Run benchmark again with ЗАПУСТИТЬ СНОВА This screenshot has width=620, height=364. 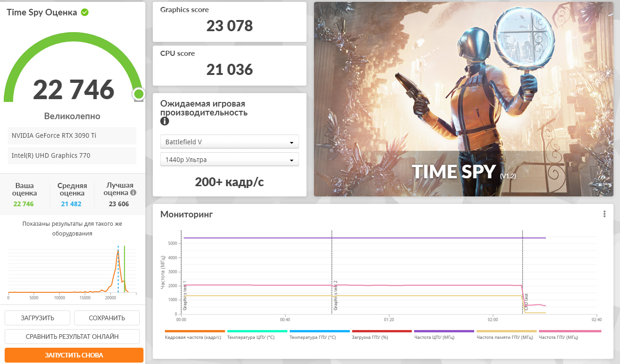click(x=74, y=355)
